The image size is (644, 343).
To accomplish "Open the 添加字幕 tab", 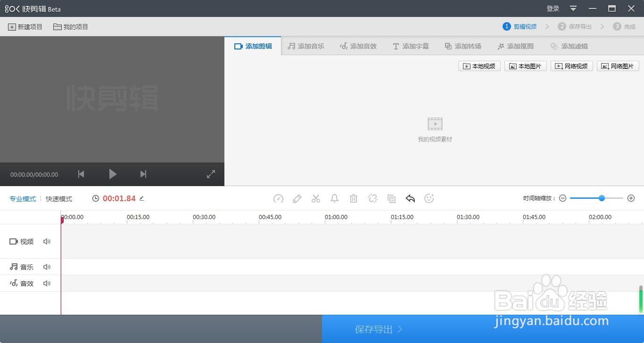I will click(411, 46).
